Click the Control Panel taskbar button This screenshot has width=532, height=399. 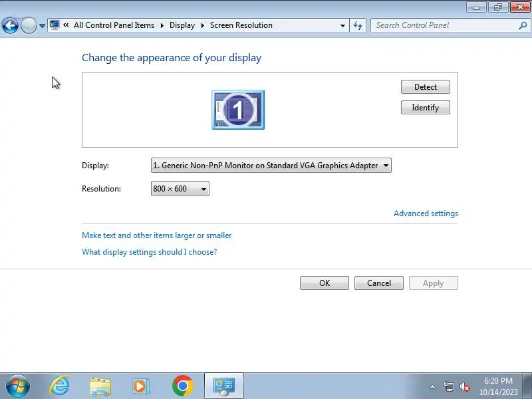224,386
